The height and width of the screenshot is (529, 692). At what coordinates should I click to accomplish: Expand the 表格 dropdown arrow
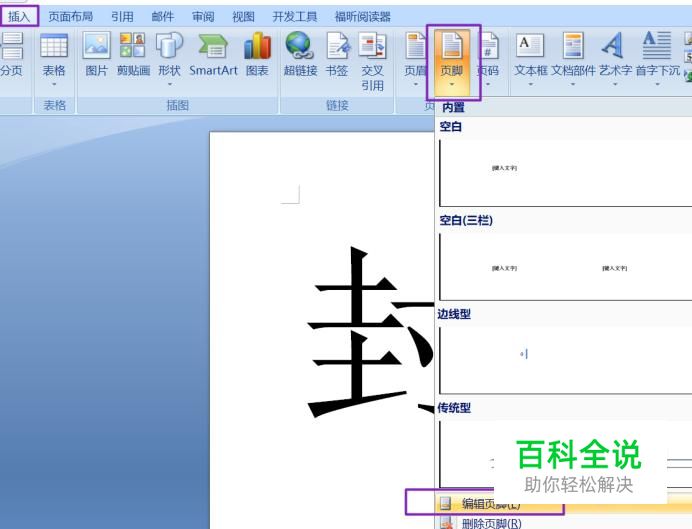[54, 84]
